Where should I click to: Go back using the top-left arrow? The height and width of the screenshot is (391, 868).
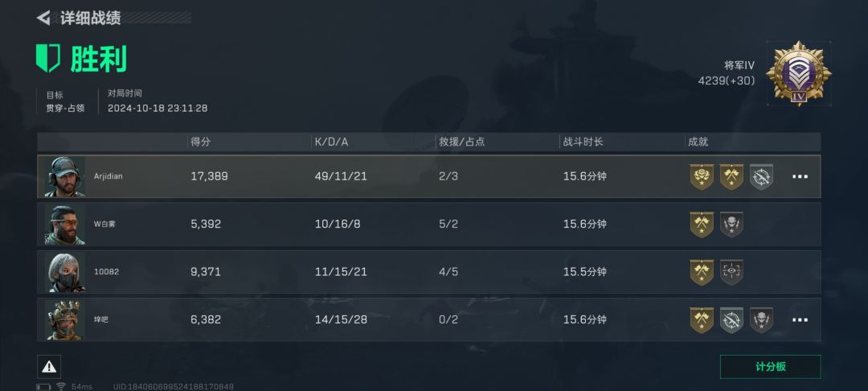43,18
